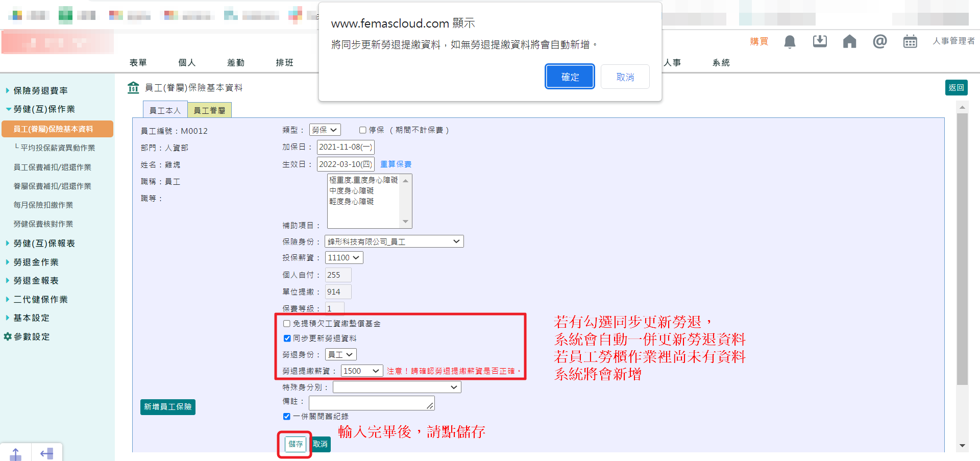Click the gear icon beside 參數設定
The height and width of the screenshot is (461, 980).
coord(7,336)
